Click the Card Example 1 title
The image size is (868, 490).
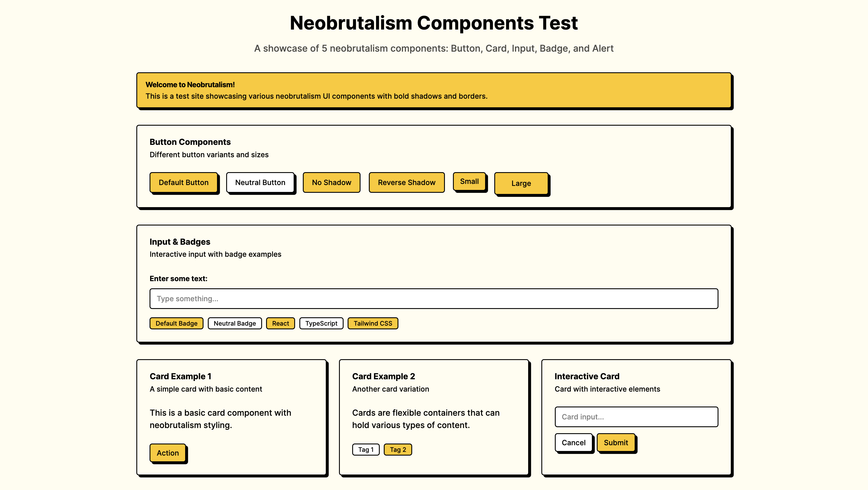coord(181,376)
